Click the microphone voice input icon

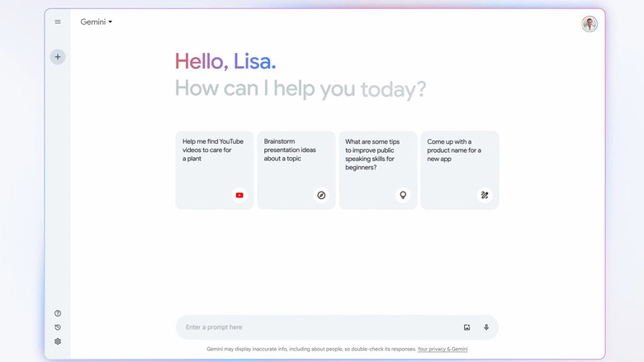tap(486, 327)
